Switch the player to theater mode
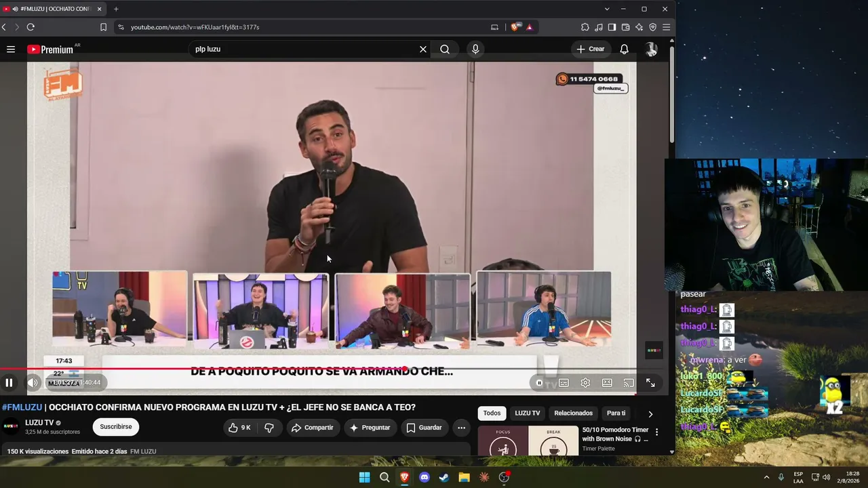The width and height of the screenshot is (868, 488). 607,383
